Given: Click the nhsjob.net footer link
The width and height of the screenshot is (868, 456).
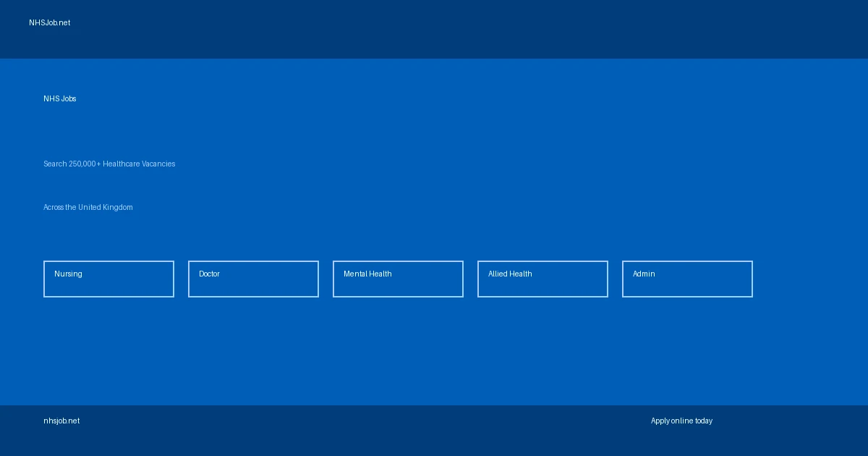Looking at the screenshot, I should tap(61, 421).
